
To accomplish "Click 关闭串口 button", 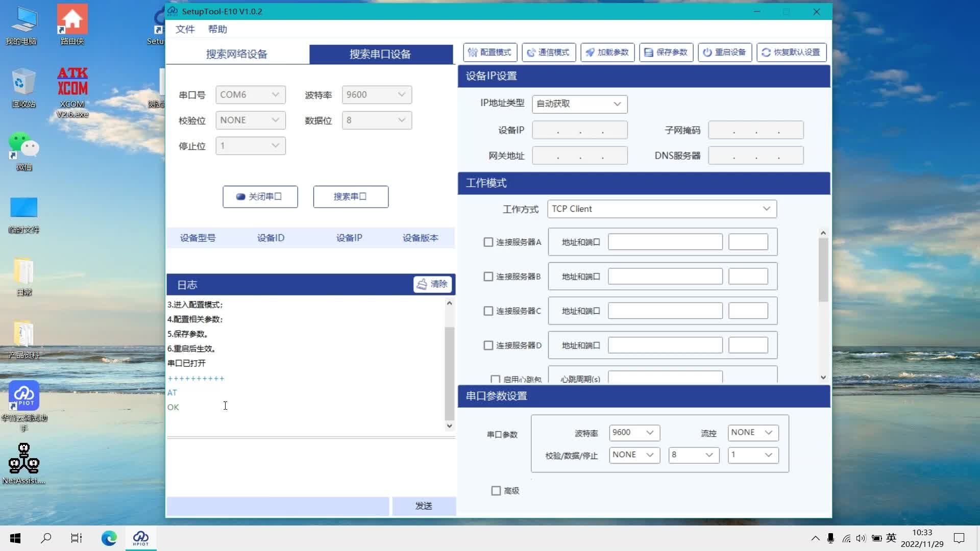I will pos(260,197).
